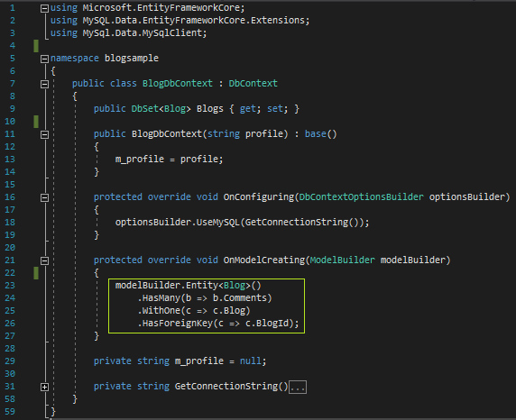Viewport: 516px width, 420px height.
Task: Collapse the BlogDbContext class block
Action: [x=44, y=84]
